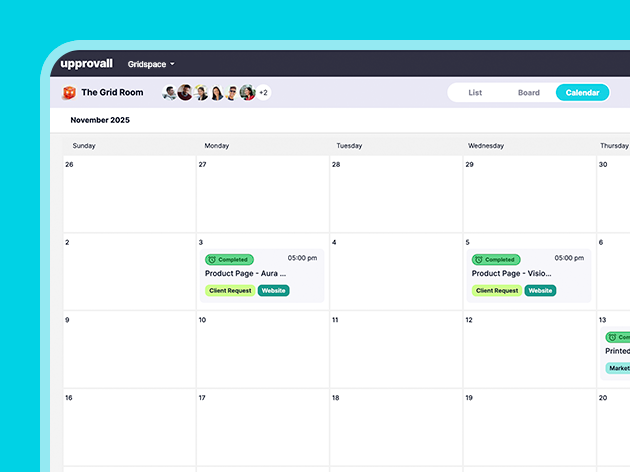Select day 18 cell
Viewport: 630px width, 472px height.
[396, 427]
